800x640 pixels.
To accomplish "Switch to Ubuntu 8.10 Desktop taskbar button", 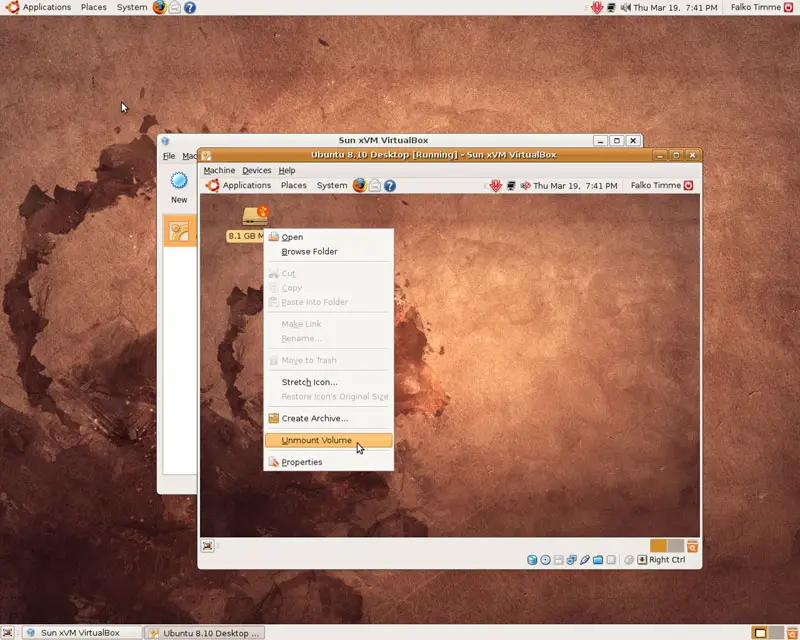I will click(x=206, y=633).
